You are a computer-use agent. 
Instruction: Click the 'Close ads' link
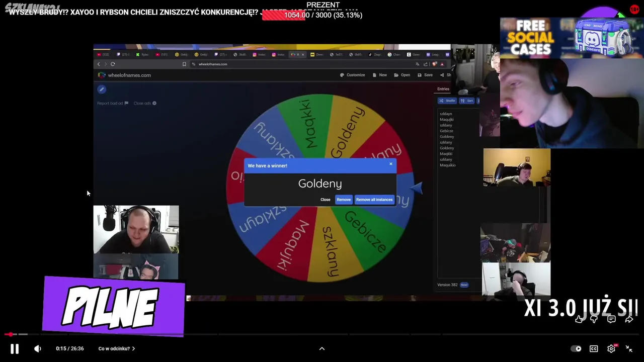pos(145,103)
